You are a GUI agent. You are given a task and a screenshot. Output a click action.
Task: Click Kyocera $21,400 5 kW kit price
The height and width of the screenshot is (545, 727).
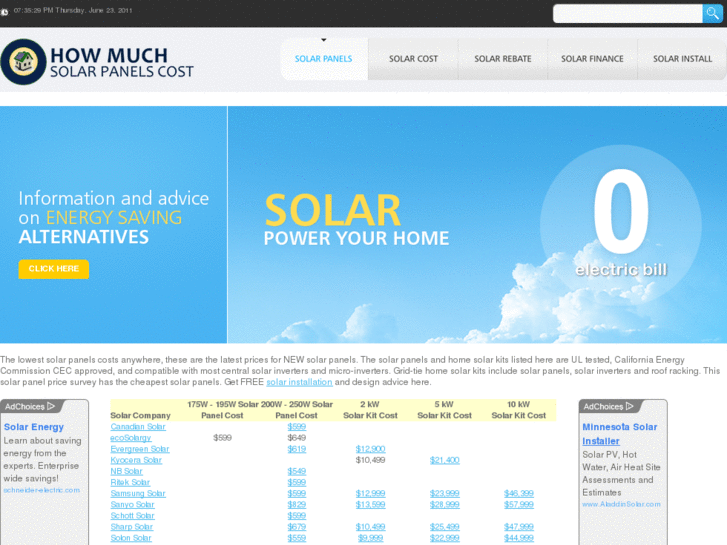445,460
